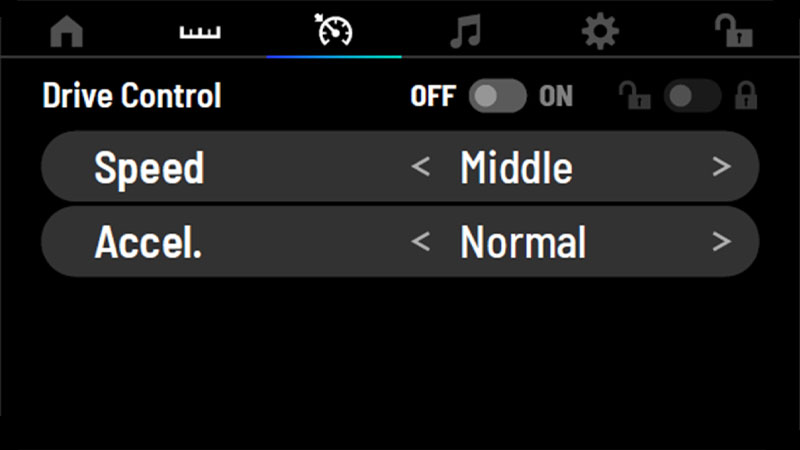Screen dimensions: 800x450
Task: Click the closed padlock icon beside lock switch
Action: 746,95
